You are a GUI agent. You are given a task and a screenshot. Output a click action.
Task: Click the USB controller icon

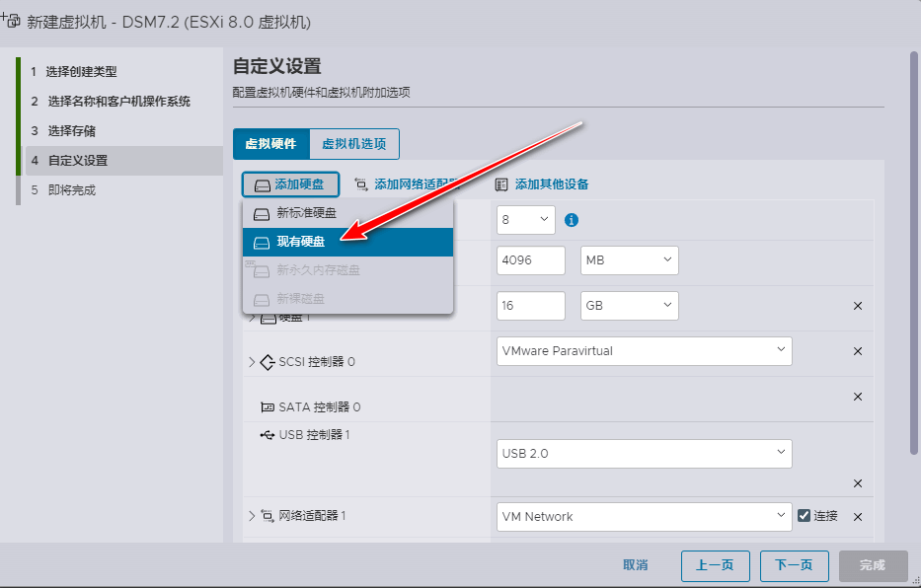(x=268, y=435)
